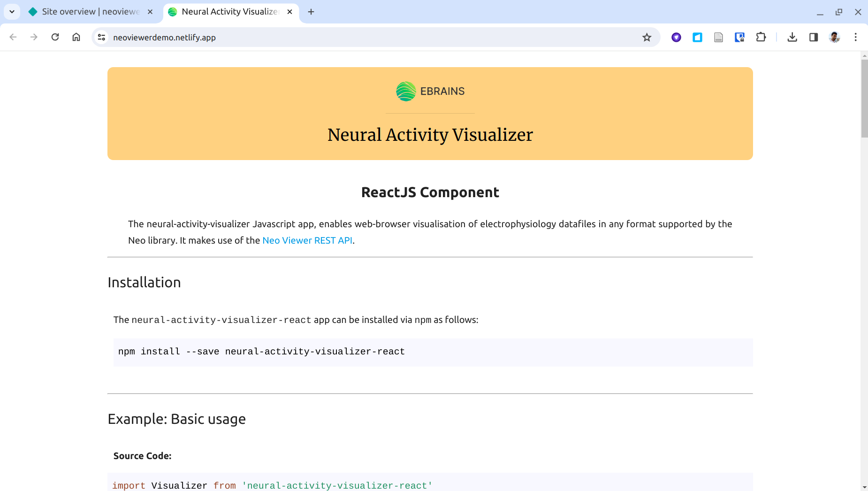Viewport: 868px width, 491px height.
Task: View site information in address bar
Action: pos(101,37)
